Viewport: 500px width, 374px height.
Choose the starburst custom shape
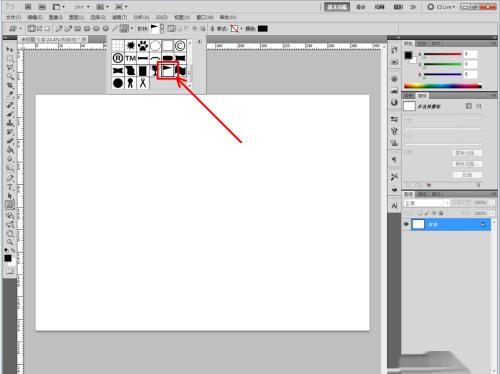tap(130, 45)
